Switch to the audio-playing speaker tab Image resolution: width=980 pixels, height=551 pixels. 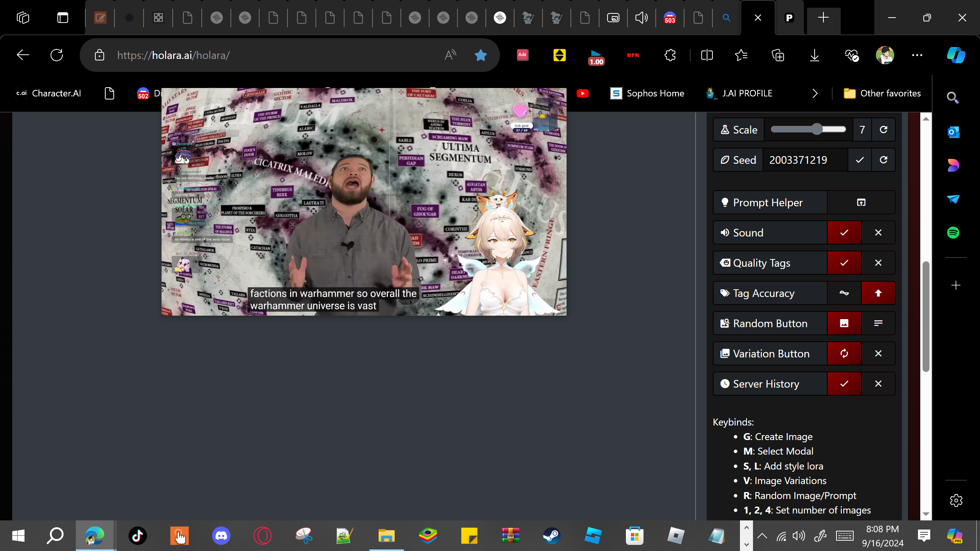click(x=642, y=18)
